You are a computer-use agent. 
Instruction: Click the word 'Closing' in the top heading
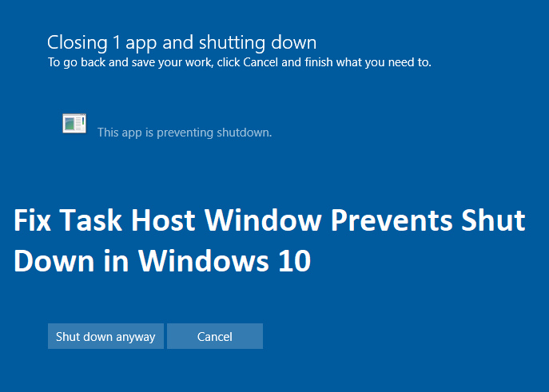(x=74, y=42)
